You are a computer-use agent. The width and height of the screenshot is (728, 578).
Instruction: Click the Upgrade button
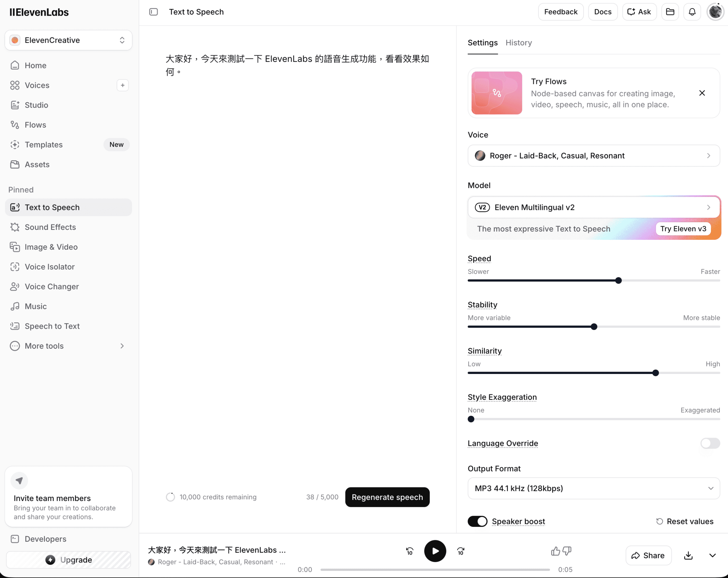[68, 560]
